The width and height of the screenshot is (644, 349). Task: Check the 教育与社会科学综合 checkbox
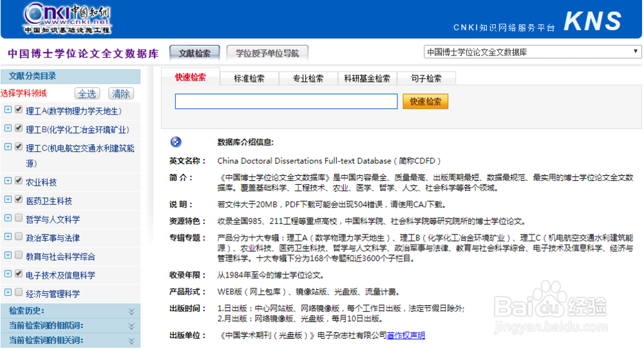(19, 255)
